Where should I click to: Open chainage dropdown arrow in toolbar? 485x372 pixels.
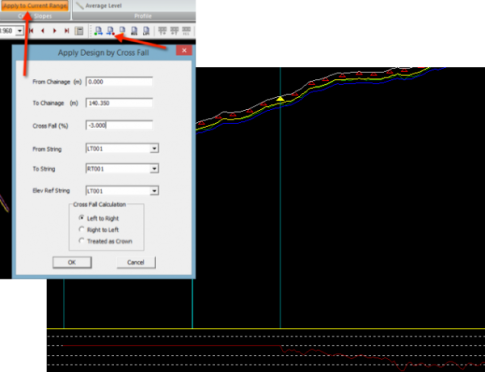(20, 31)
